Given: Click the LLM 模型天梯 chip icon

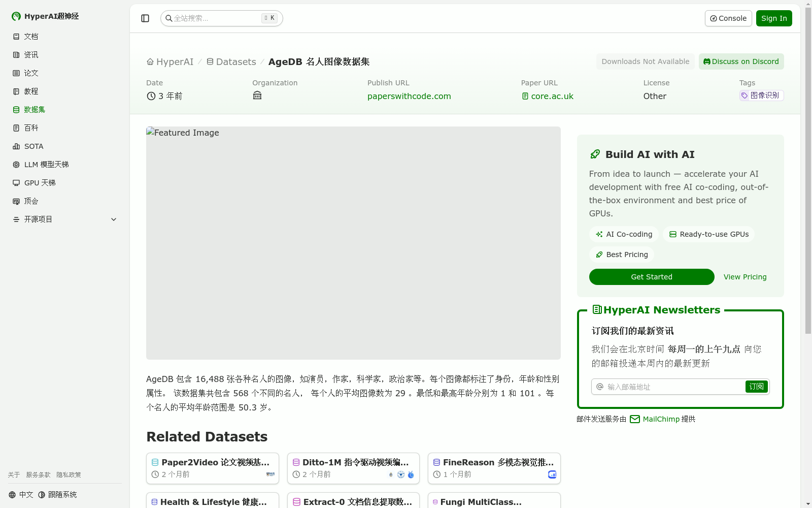Looking at the screenshot, I should tap(16, 165).
